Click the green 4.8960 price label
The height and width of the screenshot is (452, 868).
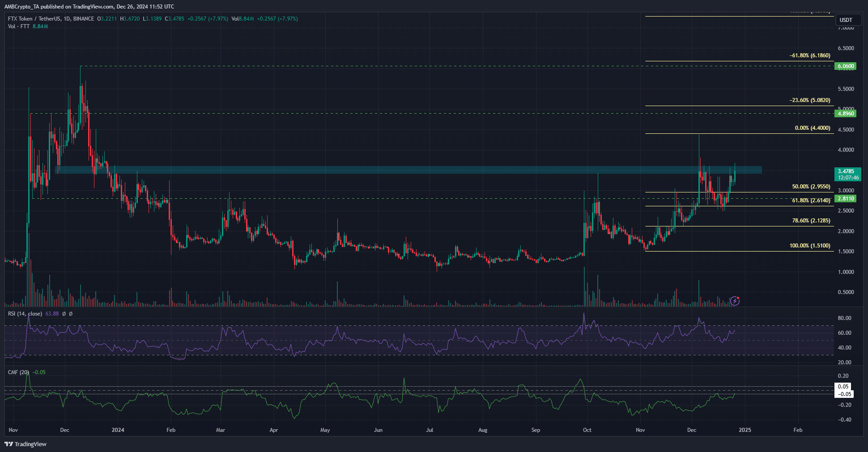[846, 114]
